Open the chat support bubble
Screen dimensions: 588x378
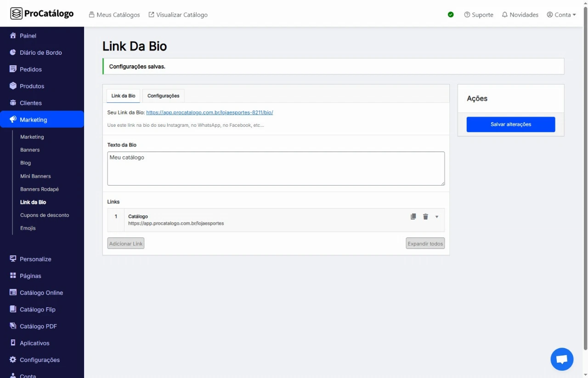pos(562,359)
